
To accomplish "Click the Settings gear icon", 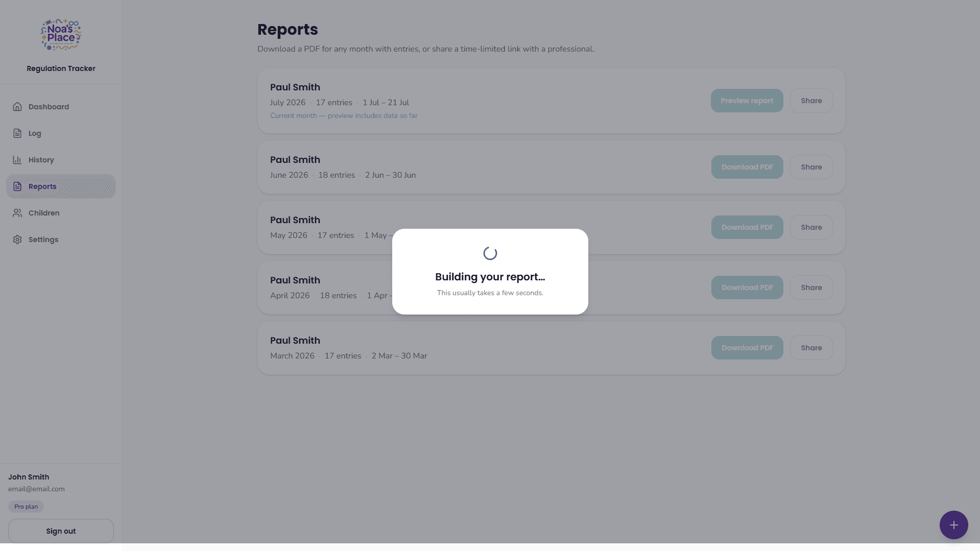I will 17,239.
